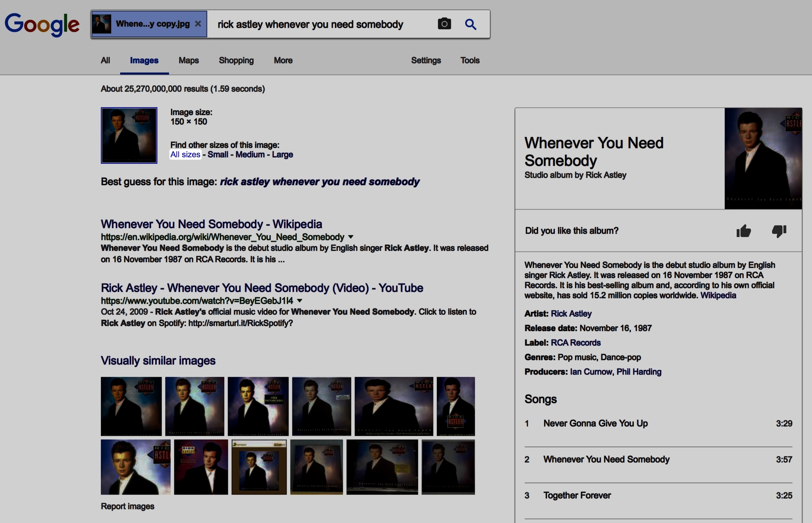This screenshot has height=523, width=812.
Task: Remove the uploaded image chip via X
Action: [x=198, y=24]
